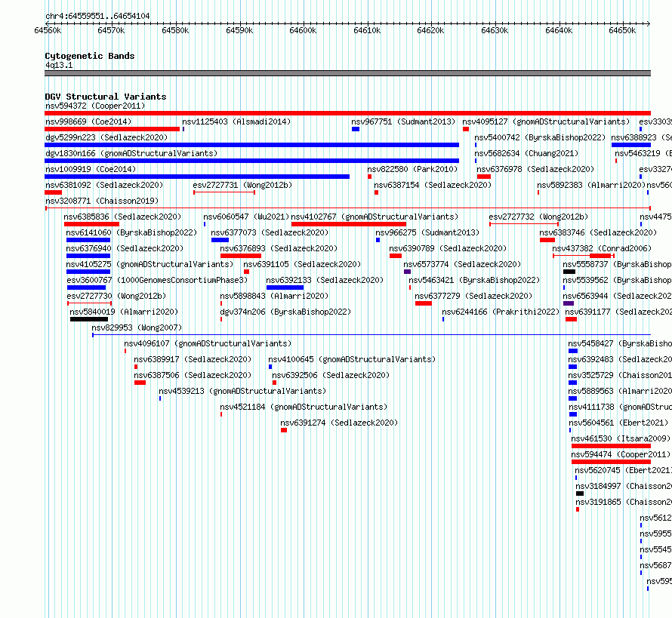
Task: Click the Cytogenetic Bands track title
Action: pos(90,56)
